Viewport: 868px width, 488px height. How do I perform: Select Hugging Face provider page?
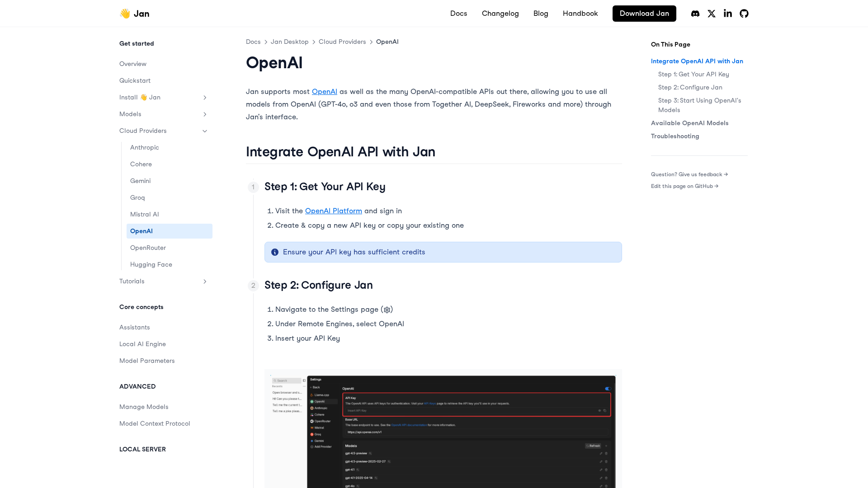coord(151,265)
